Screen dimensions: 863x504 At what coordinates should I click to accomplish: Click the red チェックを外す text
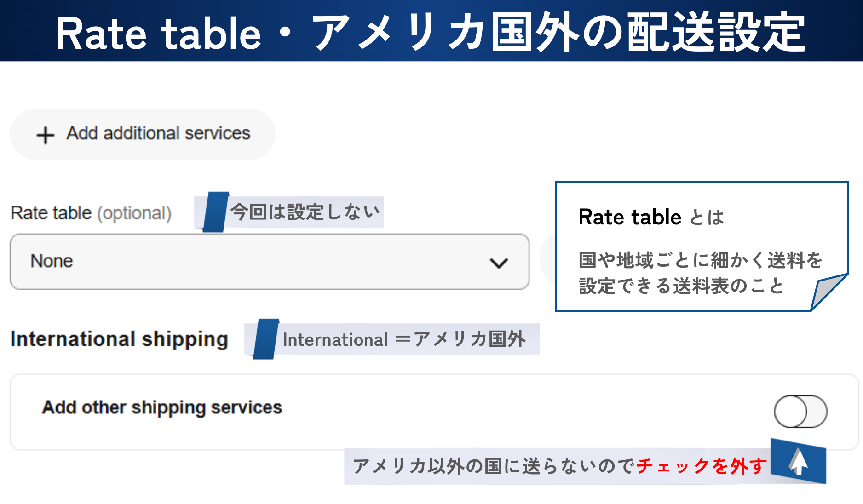pos(701,466)
